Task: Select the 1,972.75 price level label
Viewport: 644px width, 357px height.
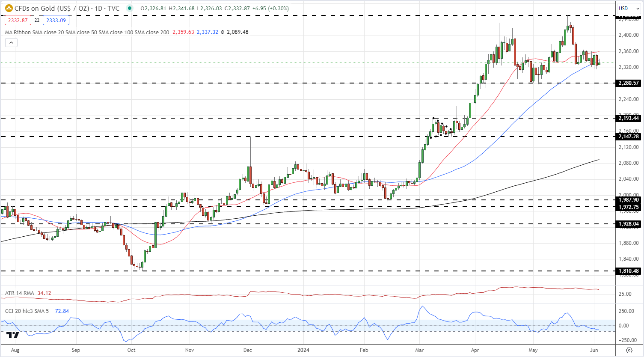Action: pyautogui.click(x=628, y=207)
